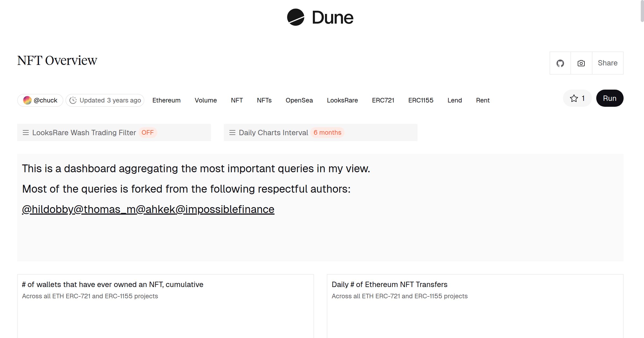Image resolution: width=644 pixels, height=338 pixels.
Task: Click the Dune logo icon
Action: tap(295, 17)
